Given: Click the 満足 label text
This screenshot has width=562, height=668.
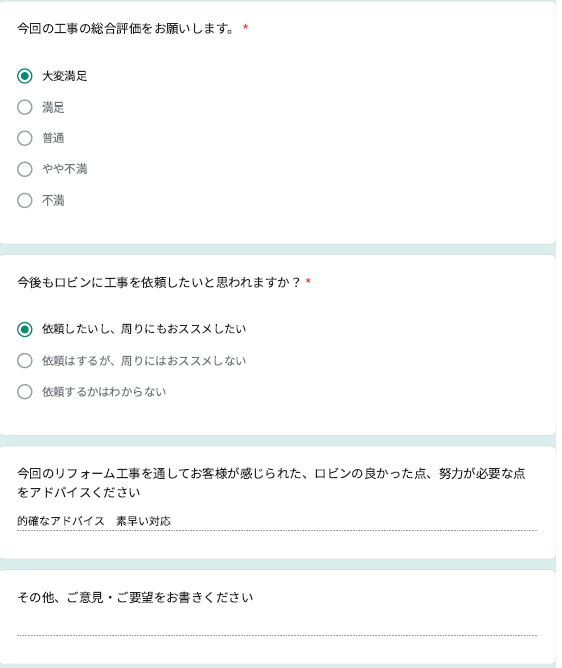Looking at the screenshot, I should click(53, 107).
